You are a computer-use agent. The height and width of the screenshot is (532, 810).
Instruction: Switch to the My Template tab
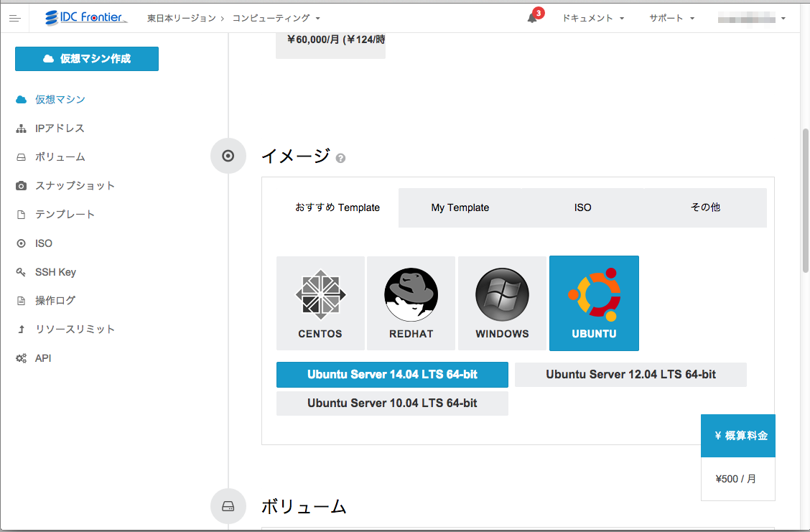(x=460, y=207)
